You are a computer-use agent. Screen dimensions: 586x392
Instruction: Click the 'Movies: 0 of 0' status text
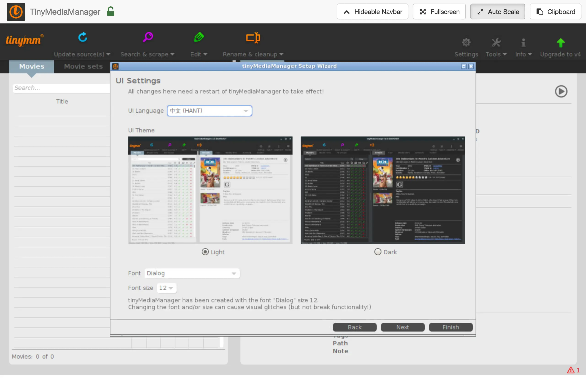tap(33, 357)
